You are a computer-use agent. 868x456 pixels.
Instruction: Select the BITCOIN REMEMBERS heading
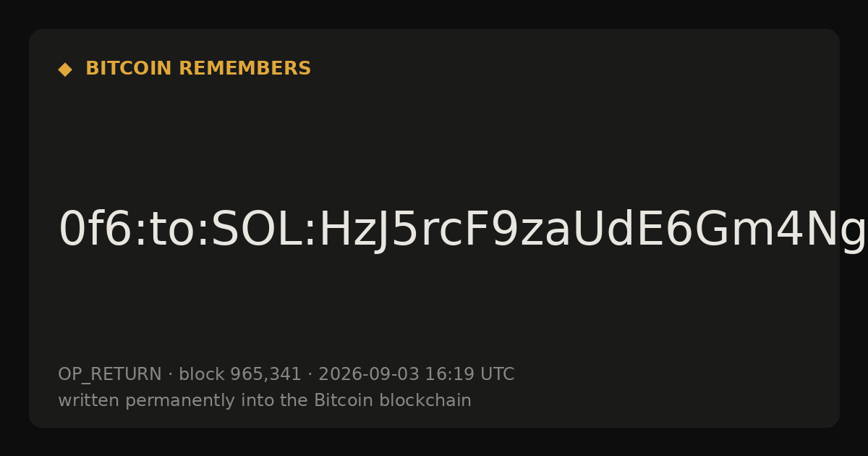click(x=198, y=69)
